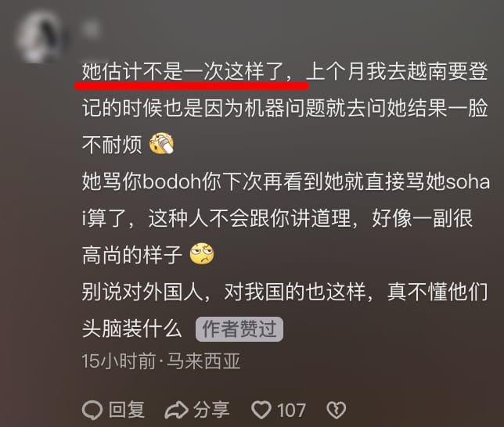Click the red underline under the first sentence

point(193,86)
